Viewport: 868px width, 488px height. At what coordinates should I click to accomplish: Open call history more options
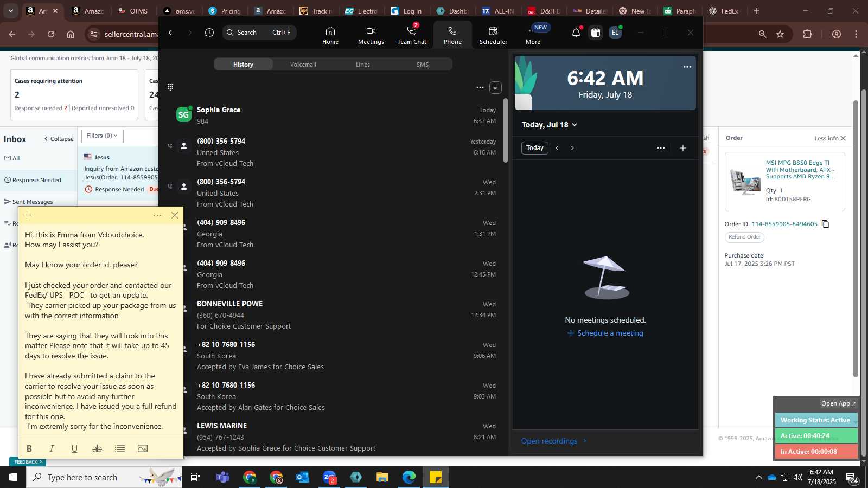480,87
